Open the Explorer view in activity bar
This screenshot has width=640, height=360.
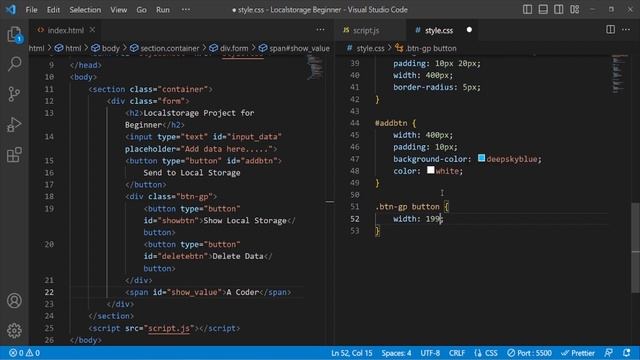coord(14,34)
